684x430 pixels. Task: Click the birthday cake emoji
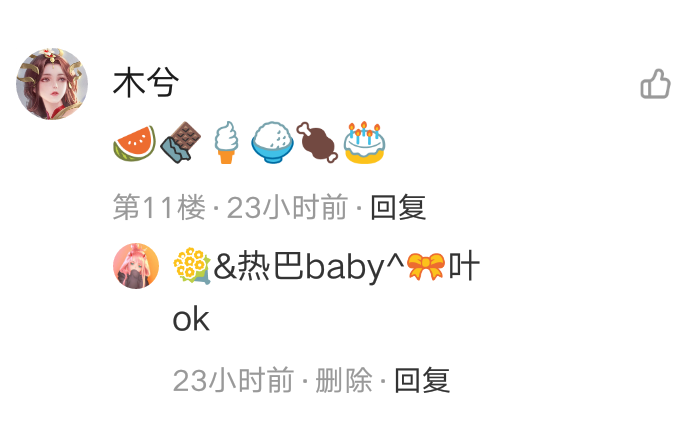[x=364, y=142]
